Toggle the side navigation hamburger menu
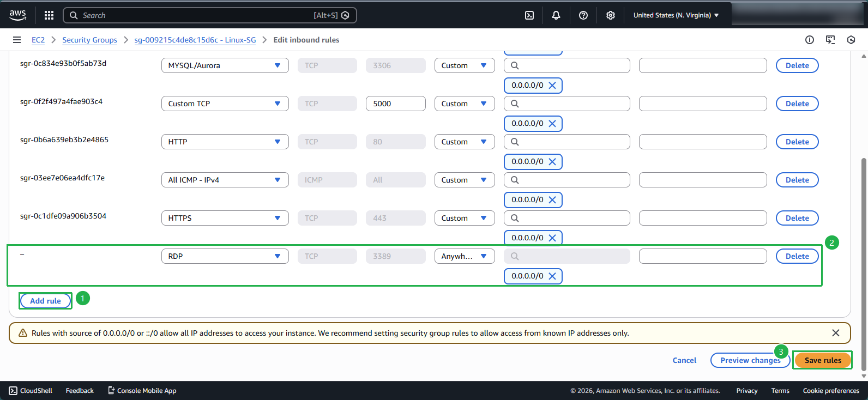The image size is (868, 400). coord(17,40)
